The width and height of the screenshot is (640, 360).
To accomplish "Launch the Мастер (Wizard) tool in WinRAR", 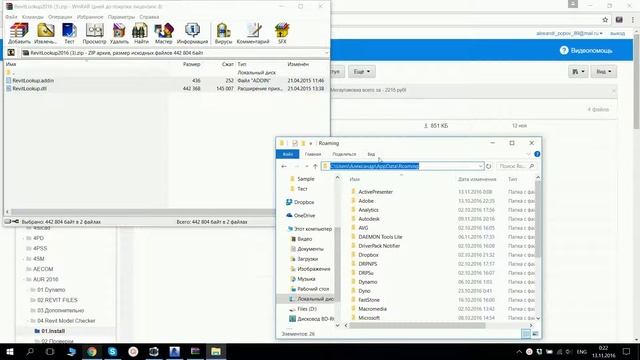I will 164,33.
